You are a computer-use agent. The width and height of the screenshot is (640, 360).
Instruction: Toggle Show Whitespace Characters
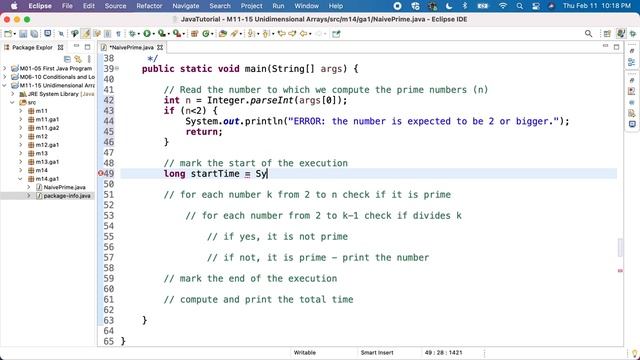[x=118, y=34]
